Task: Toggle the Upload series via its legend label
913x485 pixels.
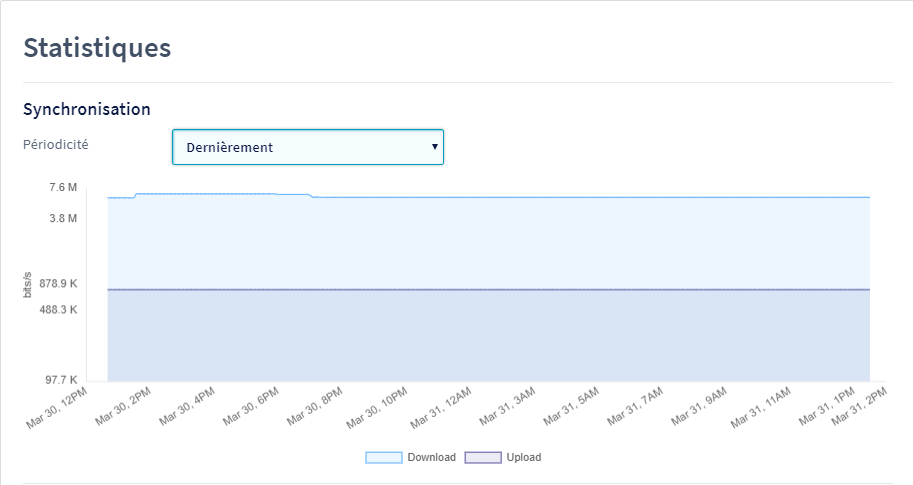Action: click(x=523, y=457)
